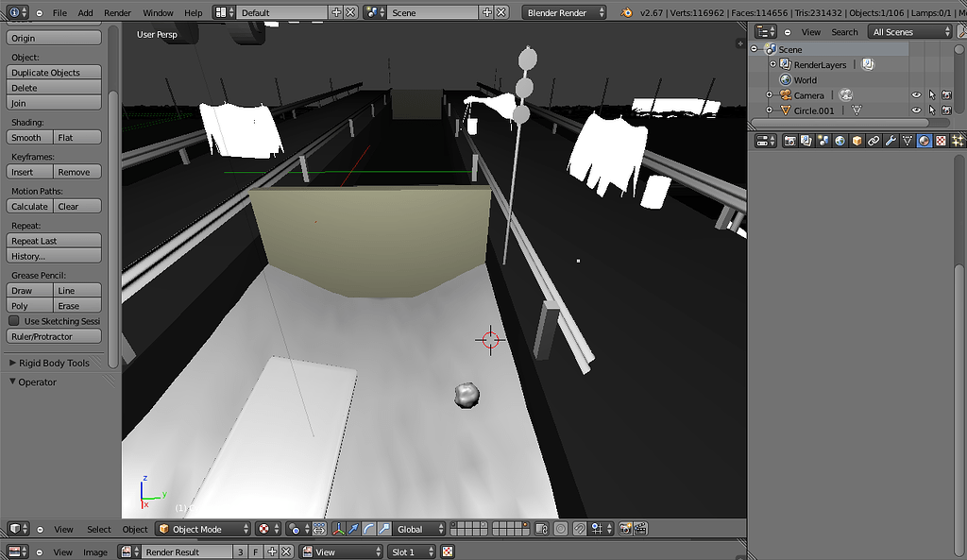The height and width of the screenshot is (560, 967).
Task: Delete the current Scene with X
Action: click(x=501, y=12)
